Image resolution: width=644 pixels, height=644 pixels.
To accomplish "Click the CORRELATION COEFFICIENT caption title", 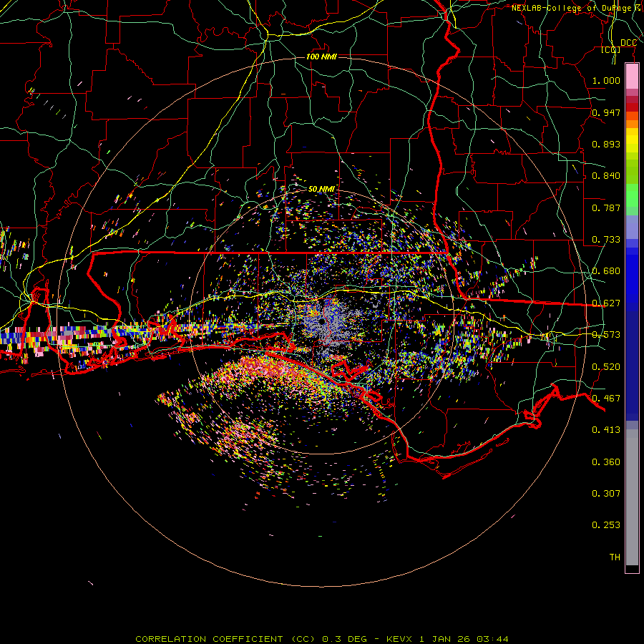I will [x=209, y=639].
